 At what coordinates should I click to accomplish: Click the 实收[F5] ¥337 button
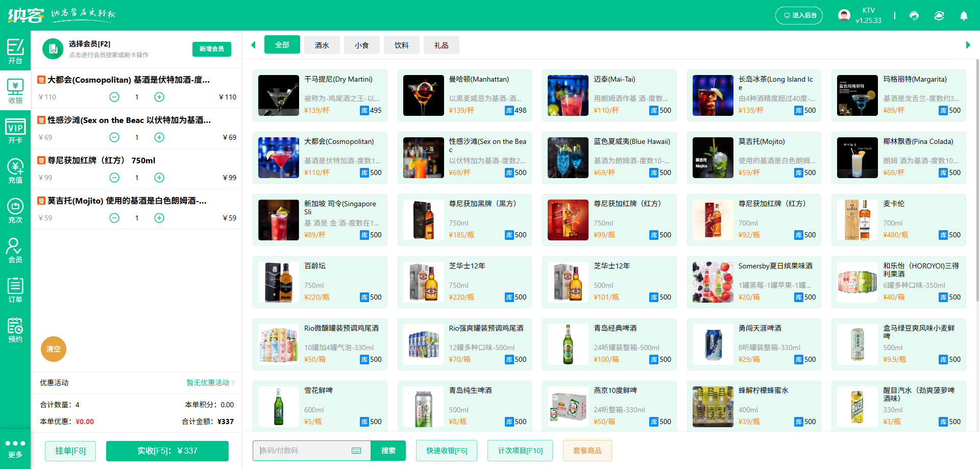[167, 451]
